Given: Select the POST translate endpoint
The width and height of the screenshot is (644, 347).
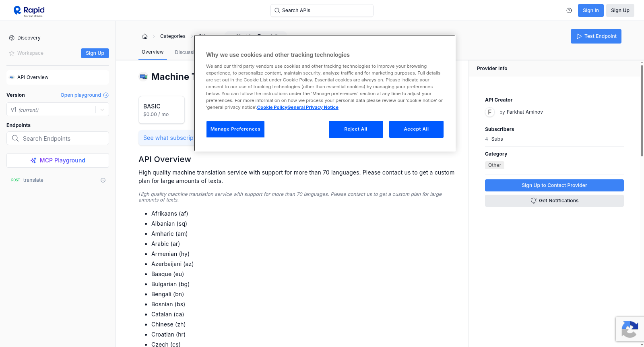Looking at the screenshot, I should click(x=58, y=180).
